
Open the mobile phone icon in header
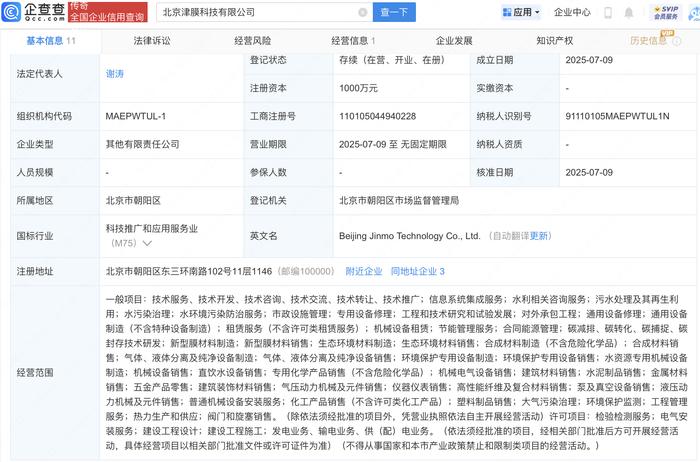[x=608, y=12]
